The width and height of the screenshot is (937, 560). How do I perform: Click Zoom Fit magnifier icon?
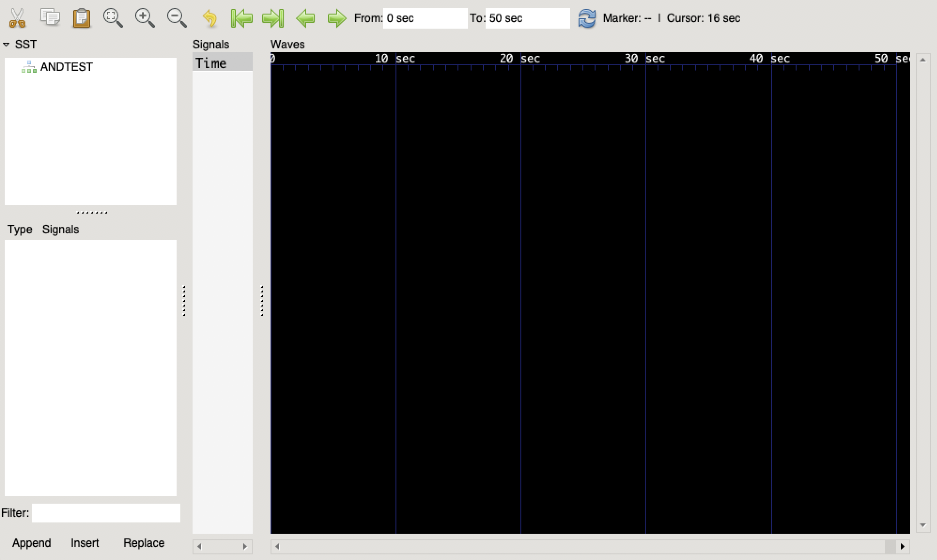pyautogui.click(x=113, y=18)
